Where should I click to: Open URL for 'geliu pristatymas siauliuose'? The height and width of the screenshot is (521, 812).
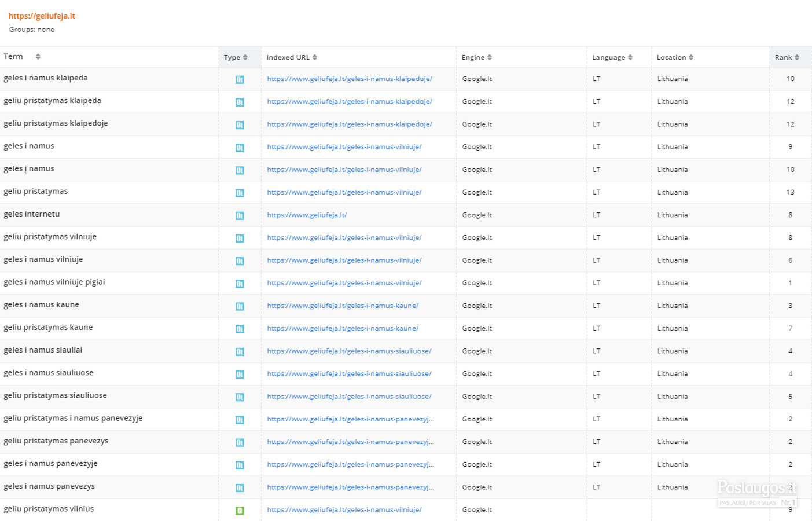click(349, 397)
